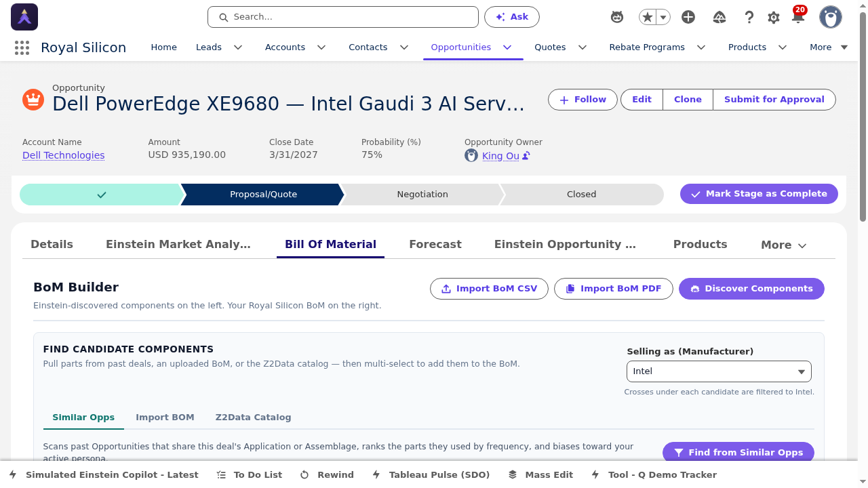The image size is (868, 488).
Task: Click inside the global Search box
Action: 343,17
